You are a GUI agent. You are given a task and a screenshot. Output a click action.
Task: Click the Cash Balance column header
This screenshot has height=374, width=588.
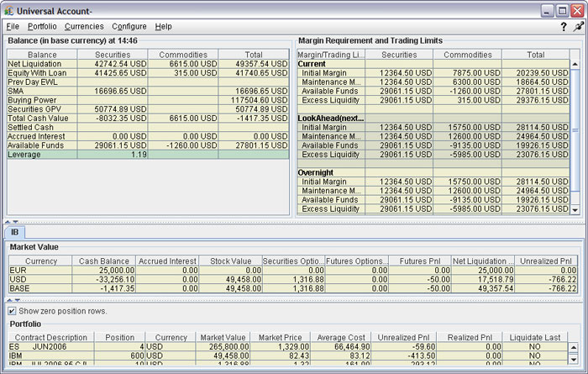[x=104, y=261]
